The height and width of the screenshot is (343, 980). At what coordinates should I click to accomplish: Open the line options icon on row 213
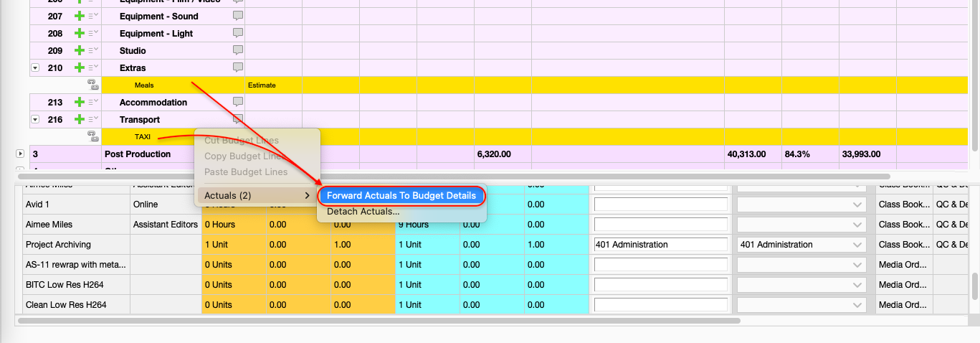pos(93,102)
